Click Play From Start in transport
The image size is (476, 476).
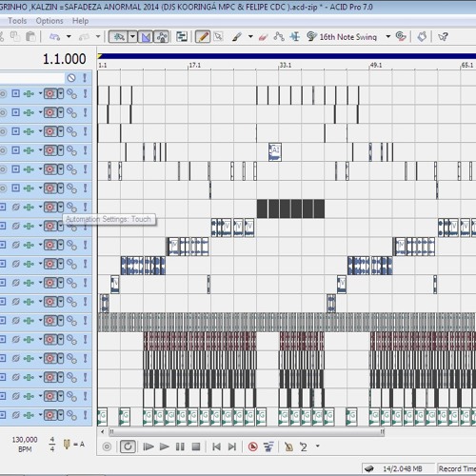pyautogui.click(x=149, y=446)
